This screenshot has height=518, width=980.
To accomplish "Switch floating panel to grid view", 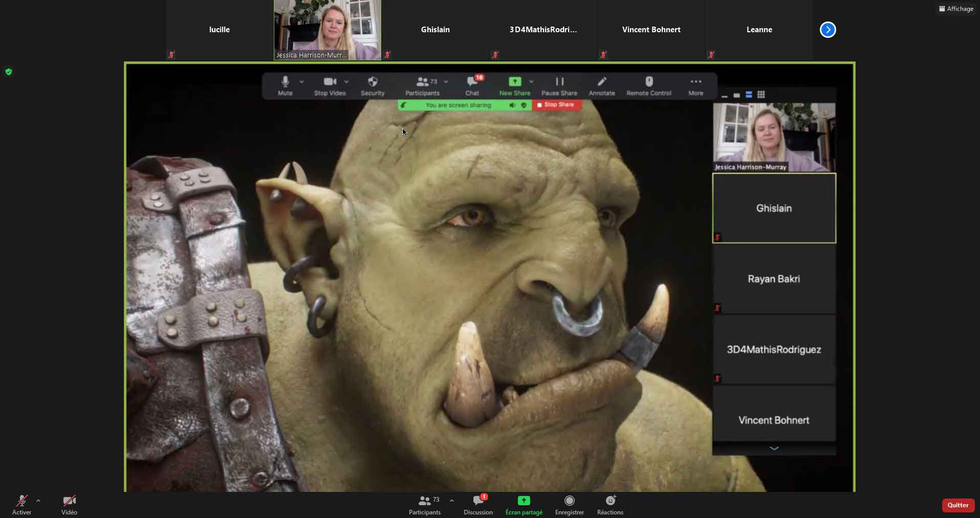I will coord(761,95).
